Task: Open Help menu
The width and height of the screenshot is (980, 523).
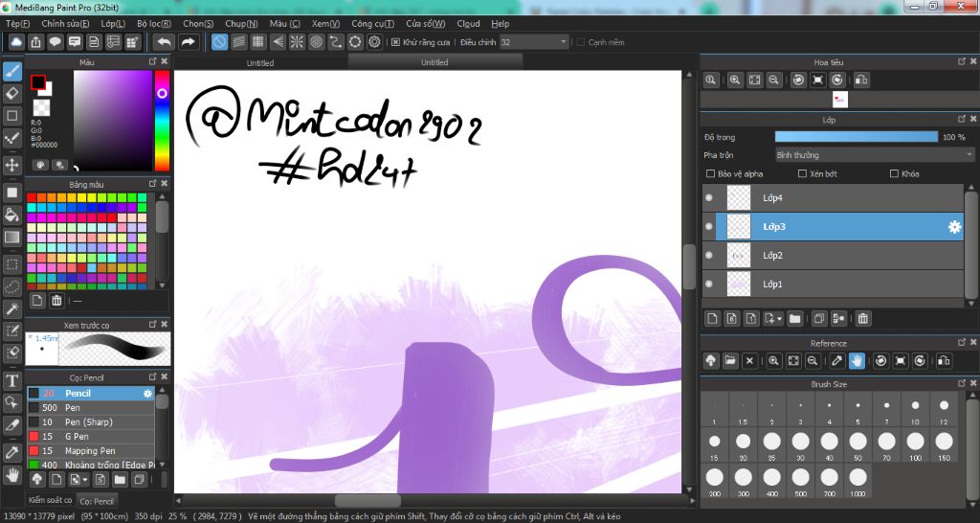Action: [x=500, y=24]
